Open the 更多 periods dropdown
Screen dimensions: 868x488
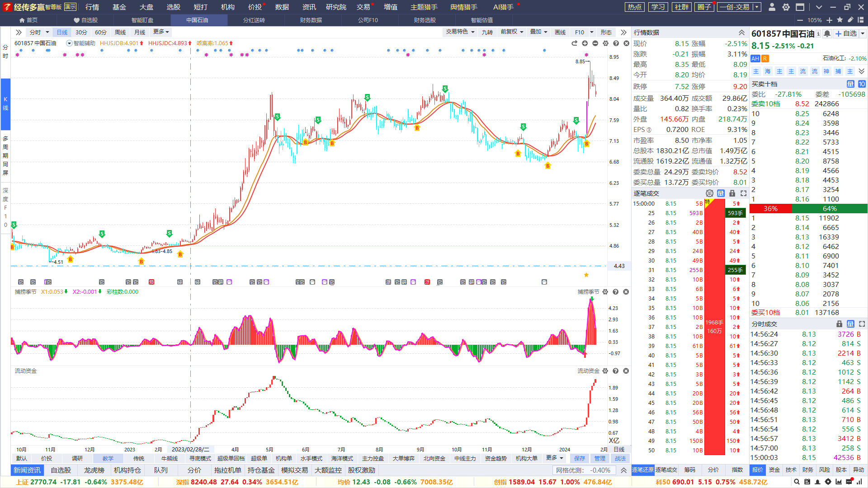(161, 32)
